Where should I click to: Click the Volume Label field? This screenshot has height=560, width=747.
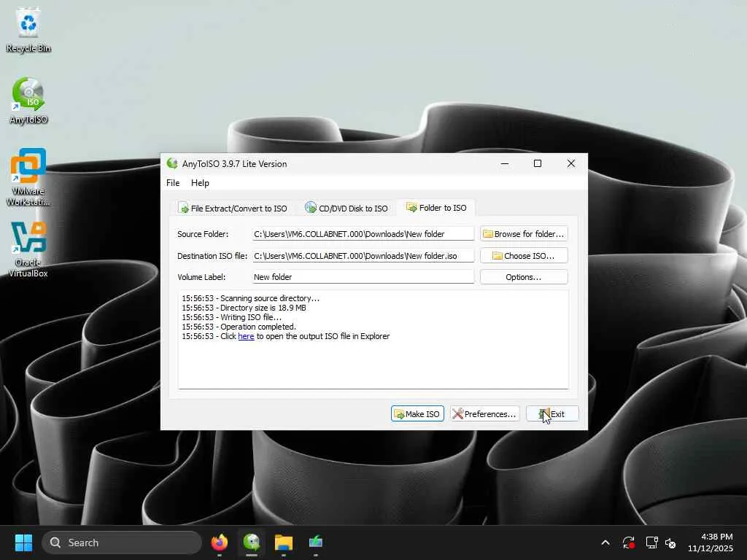click(x=363, y=276)
